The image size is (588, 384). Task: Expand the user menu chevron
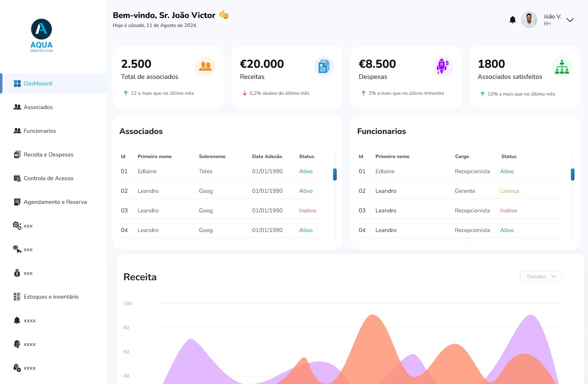pyautogui.click(x=570, y=20)
